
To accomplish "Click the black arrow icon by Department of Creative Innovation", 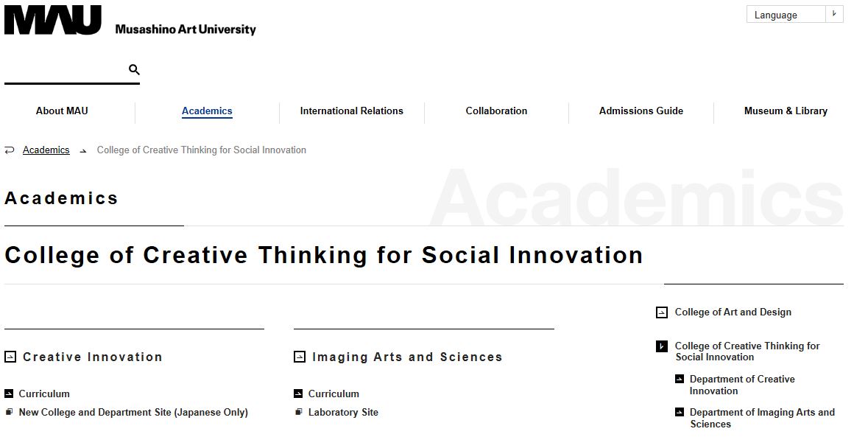I will point(680,379).
